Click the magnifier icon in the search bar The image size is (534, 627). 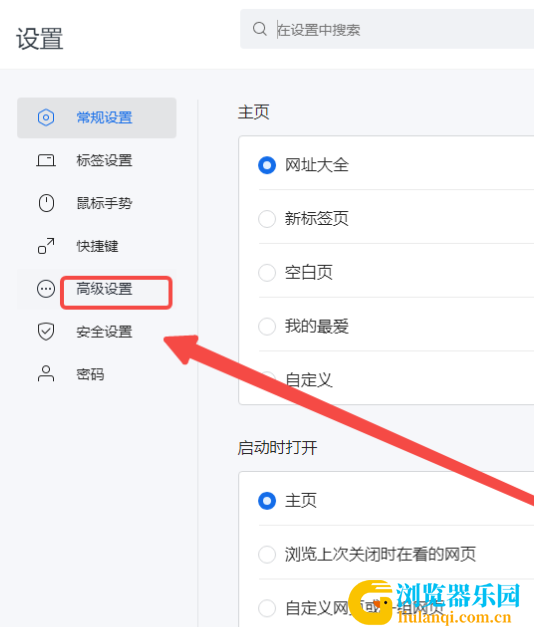pyautogui.click(x=260, y=29)
